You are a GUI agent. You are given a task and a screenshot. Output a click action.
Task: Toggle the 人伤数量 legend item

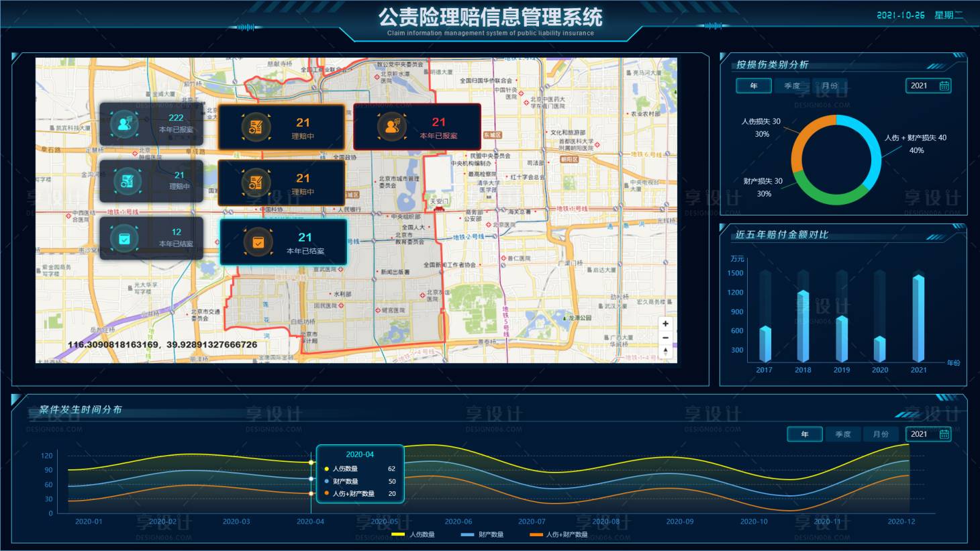tap(414, 534)
